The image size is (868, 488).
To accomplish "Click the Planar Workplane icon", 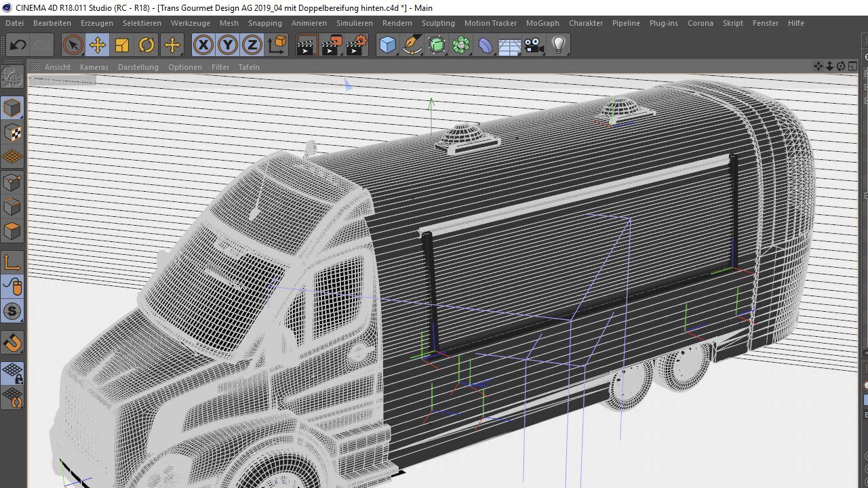I will click(x=12, y=397).
